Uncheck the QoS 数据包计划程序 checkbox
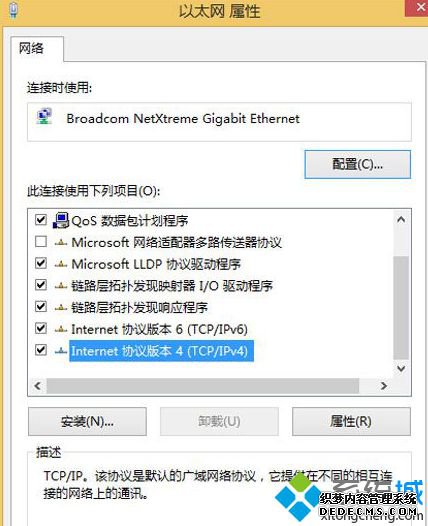 (41, 220)
